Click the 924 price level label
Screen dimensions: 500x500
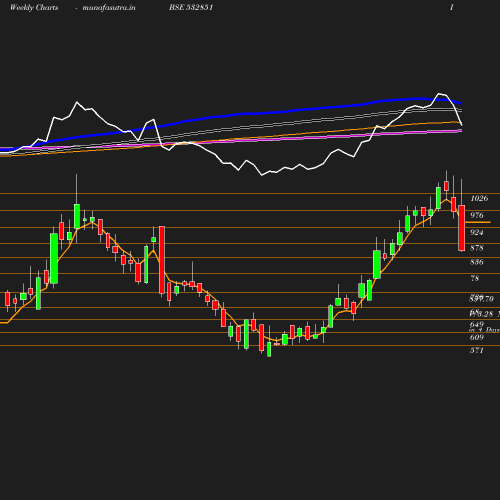pos(477,232)
